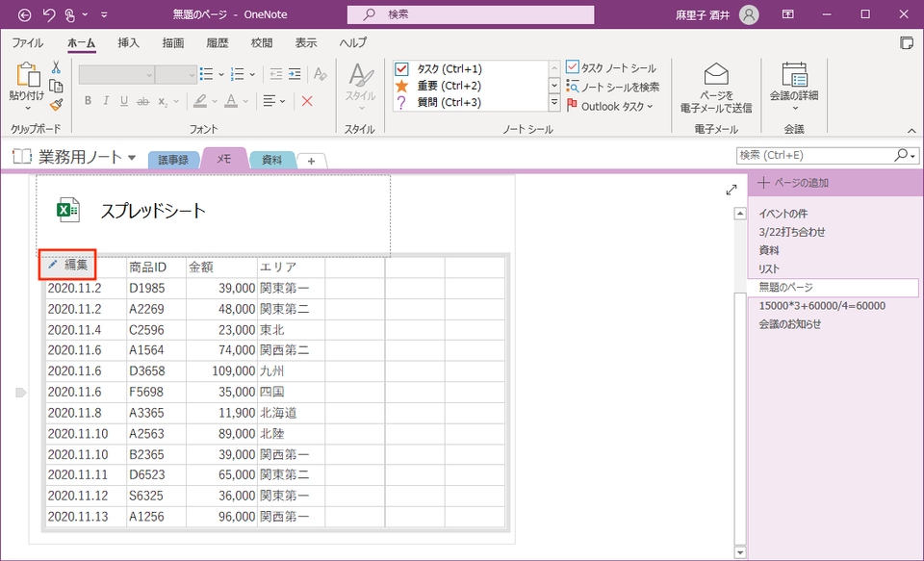Toggle Bold formatting
The width and height of the screenshot is (924, 561).
88,101
